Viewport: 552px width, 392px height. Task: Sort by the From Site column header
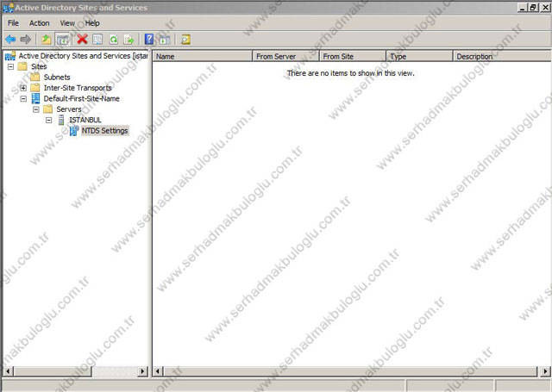(x=353, y=56)
